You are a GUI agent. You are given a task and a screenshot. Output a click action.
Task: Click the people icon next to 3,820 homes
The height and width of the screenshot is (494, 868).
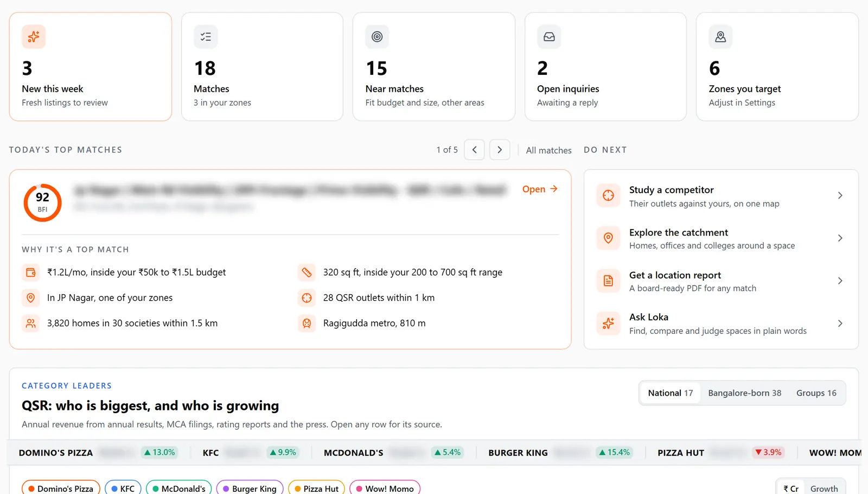(x=31, y=324)
